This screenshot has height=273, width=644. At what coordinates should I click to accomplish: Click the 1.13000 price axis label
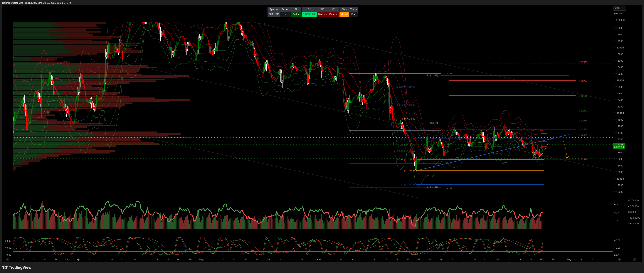click(619, 179)
